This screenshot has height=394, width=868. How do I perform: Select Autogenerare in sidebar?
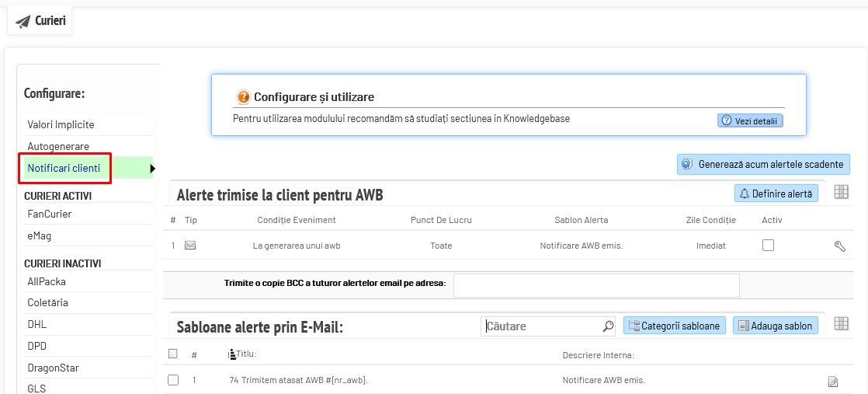coord(58,146)
